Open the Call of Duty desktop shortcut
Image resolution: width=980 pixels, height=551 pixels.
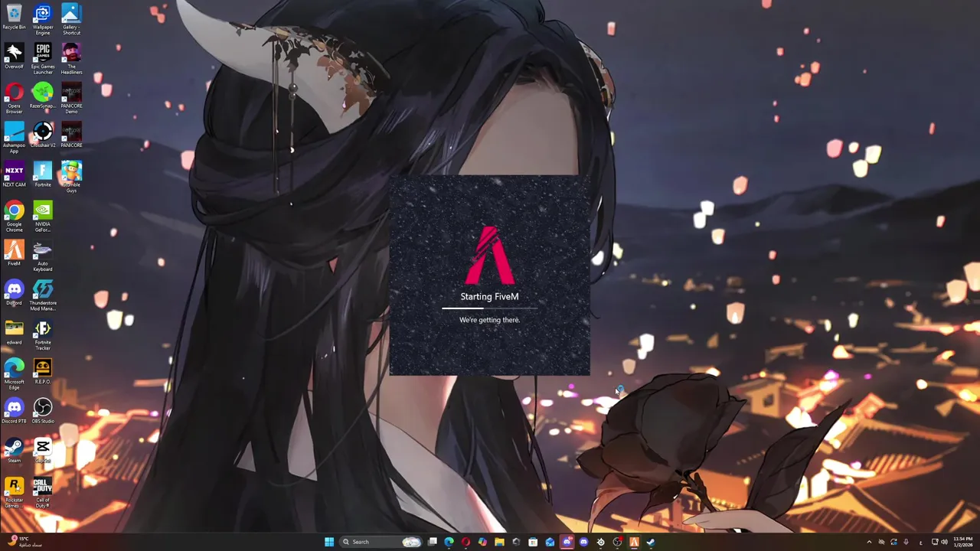(43, 493)
